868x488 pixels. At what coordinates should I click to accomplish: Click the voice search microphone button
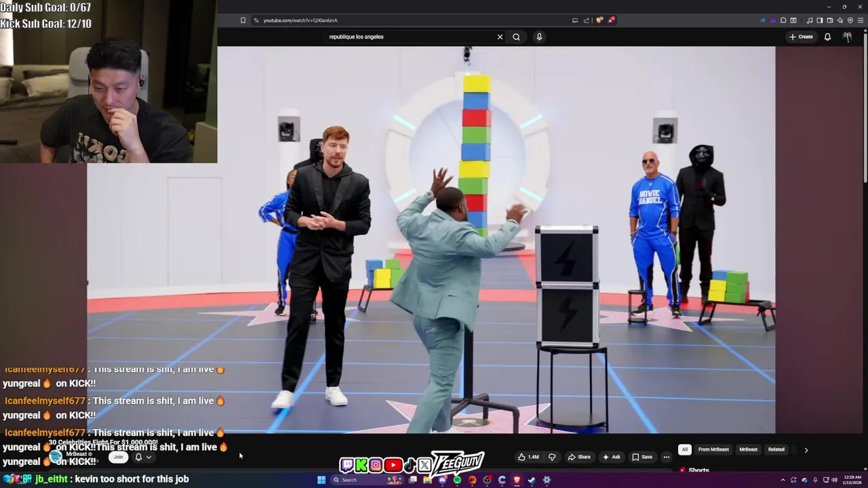539,37
